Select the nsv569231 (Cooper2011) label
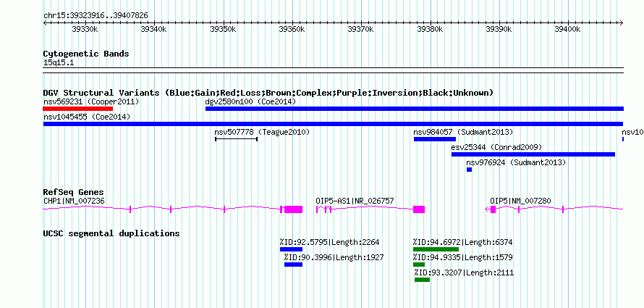Viewport: 644px width, 308px height. 91,101
